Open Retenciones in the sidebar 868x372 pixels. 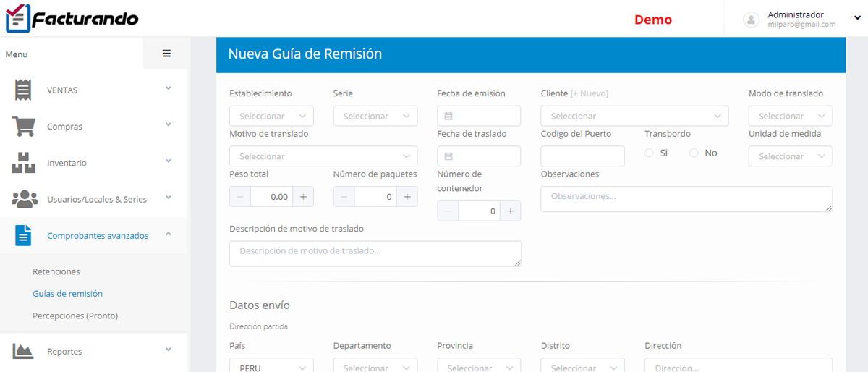[x=56, y=271]
